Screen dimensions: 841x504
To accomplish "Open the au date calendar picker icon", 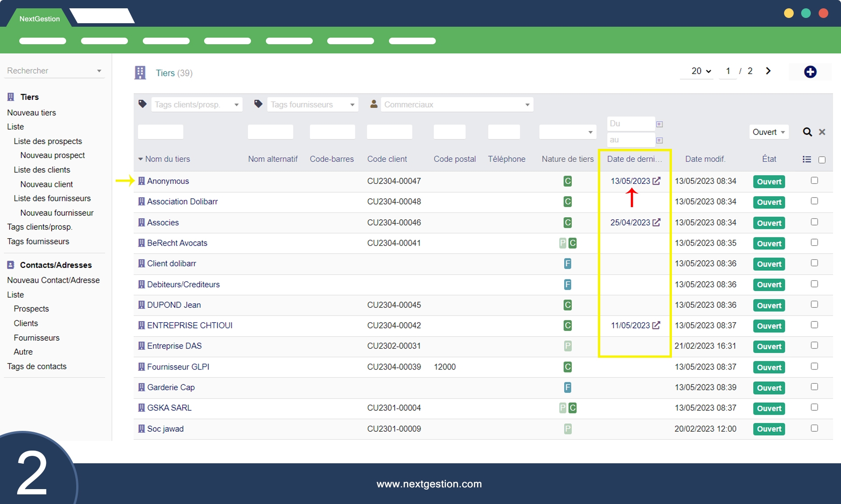I will (659, 140).
